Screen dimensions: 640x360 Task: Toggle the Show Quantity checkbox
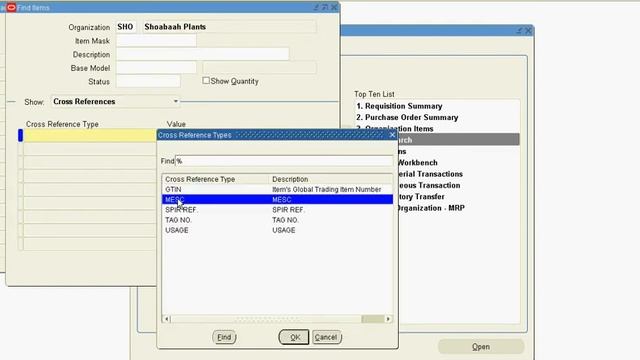pyautogui.click(x=206, y=80)
